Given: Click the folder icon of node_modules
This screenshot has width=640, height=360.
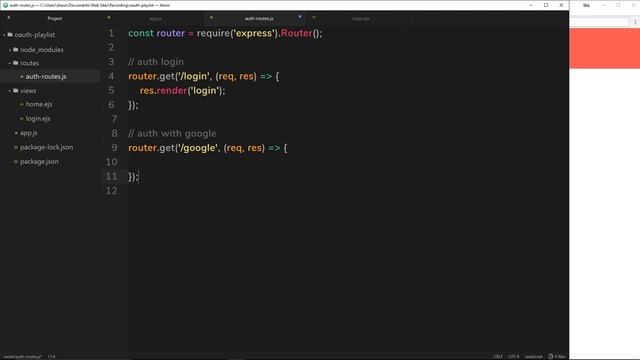Looking at the screenshot, I should pos(16,49).
